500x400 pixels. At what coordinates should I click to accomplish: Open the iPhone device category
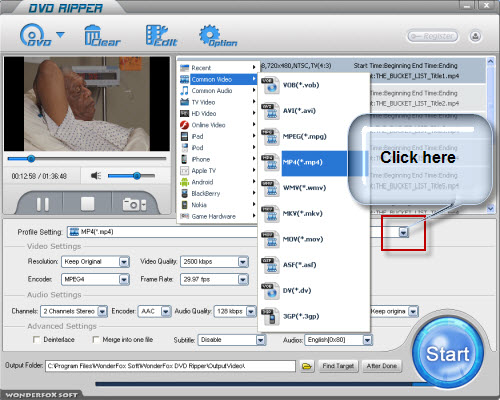(x=218, y=159)
